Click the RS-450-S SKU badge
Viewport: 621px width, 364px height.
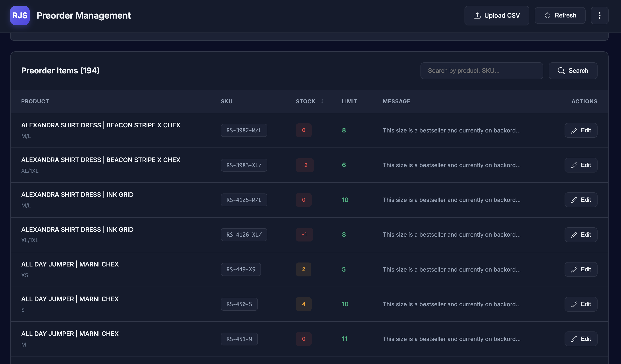click(x=239, y=304)
